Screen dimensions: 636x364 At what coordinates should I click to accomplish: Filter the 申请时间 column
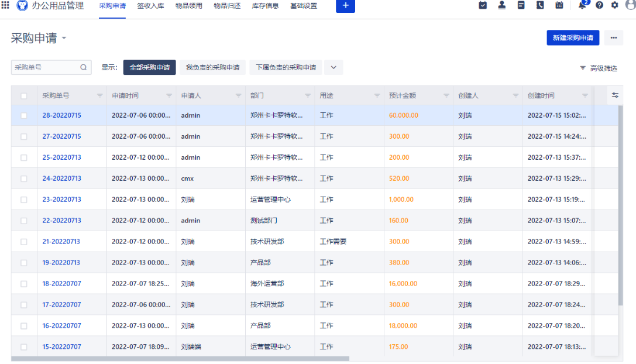tap(169, 96)
